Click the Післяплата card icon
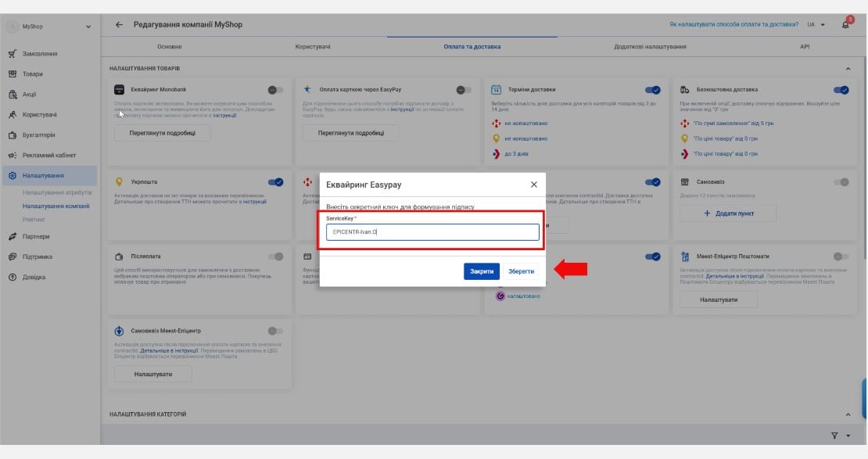This screenshot has height=459, width=868. [x=119, y=256]
